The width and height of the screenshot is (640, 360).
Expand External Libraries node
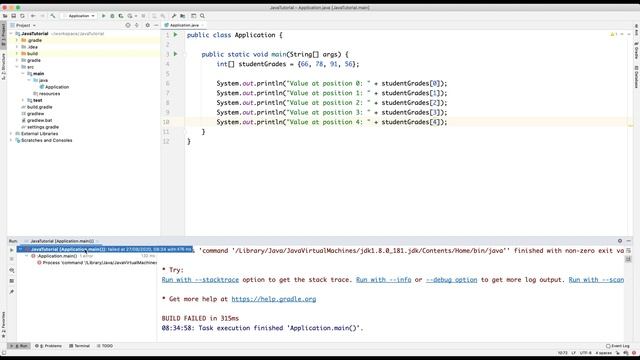click(x=11, y=133)
